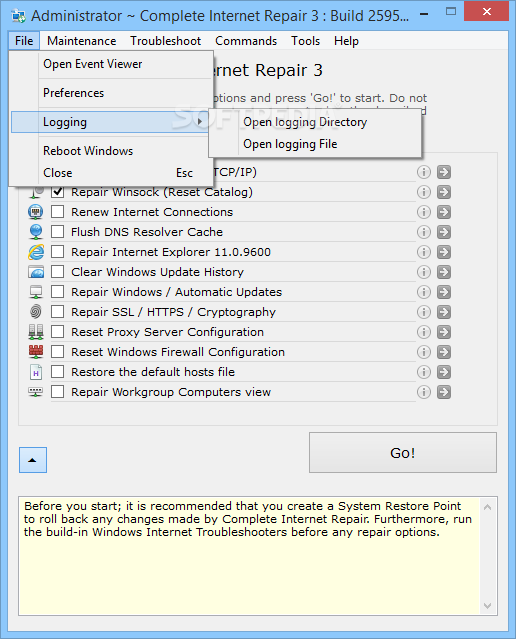The image size is (516, 639).
Task: Select Open logging File
Action: coord(315,144)
